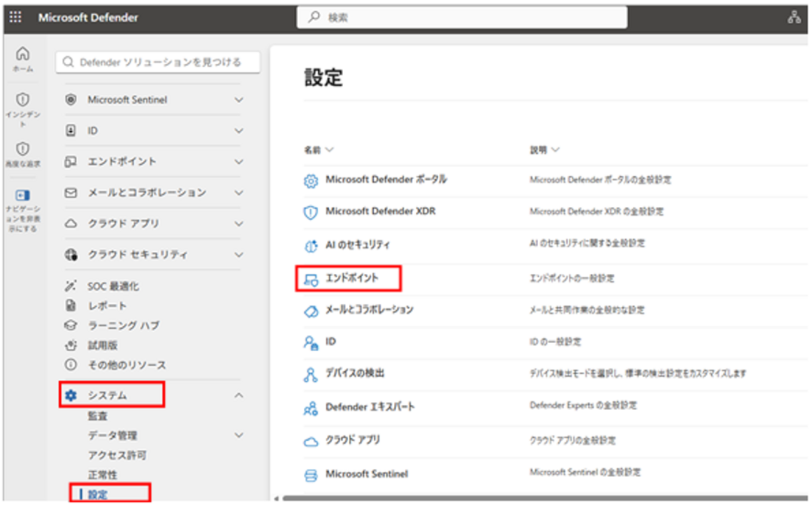812x505 pixels.
Task: Click the その他のリソース info icon
Action: (71, 364)
